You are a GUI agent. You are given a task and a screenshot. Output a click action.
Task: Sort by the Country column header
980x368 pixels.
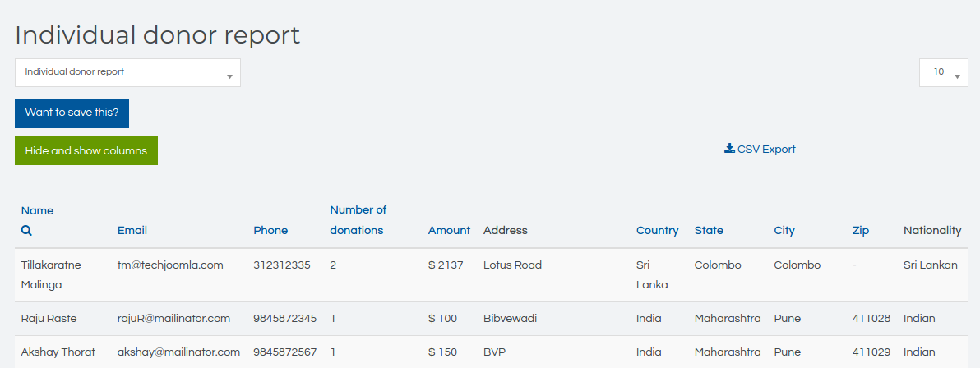[657, 230]
